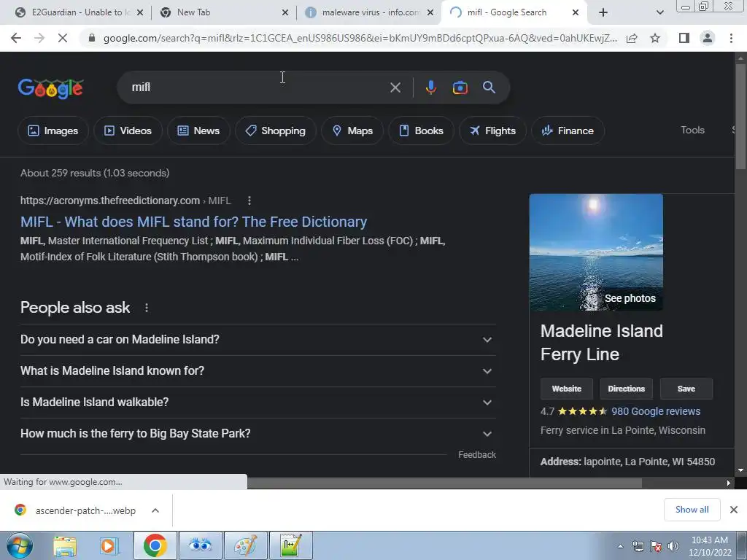Open the Windows Start menu
747x560 pixels.
pyautogui.click(x=20, y=545)
